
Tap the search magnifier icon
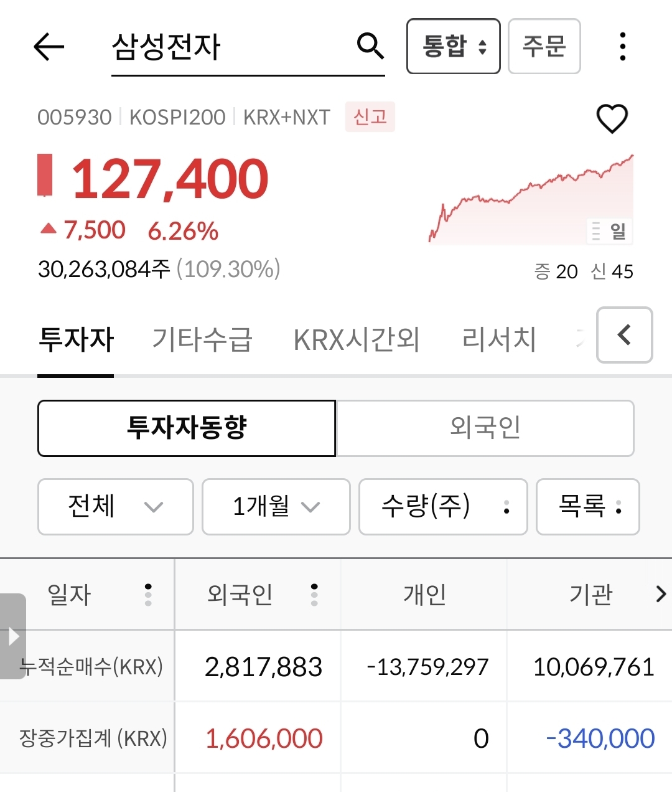(x=370, y=45)
